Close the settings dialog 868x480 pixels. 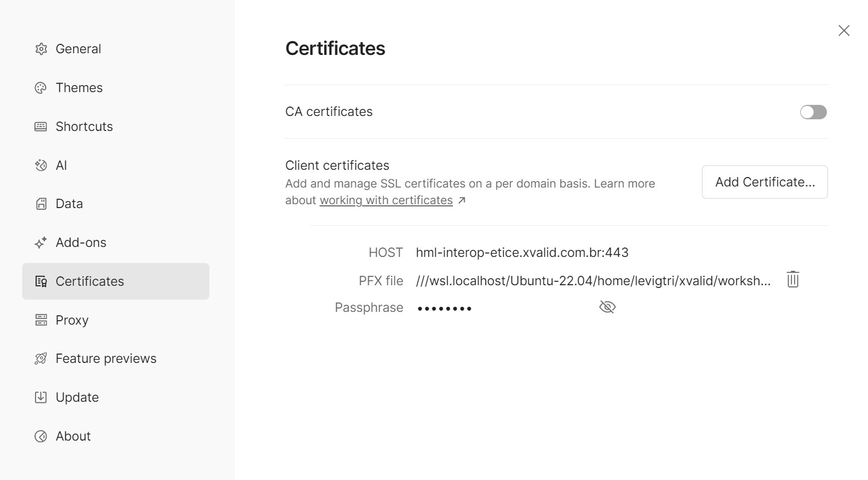844,31
